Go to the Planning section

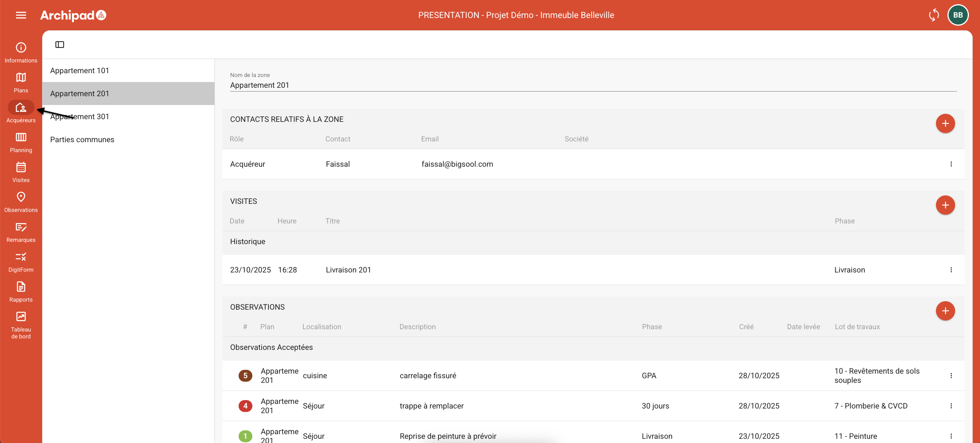[21, 142]
